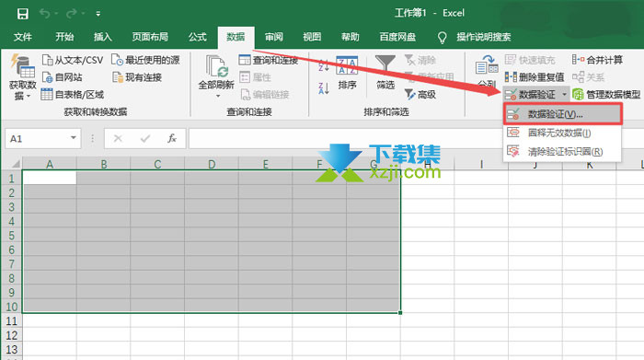Screen dimensions: 644x360
Task: Choose 圈释无效数据(I) menu item
Action: (562, 133)
